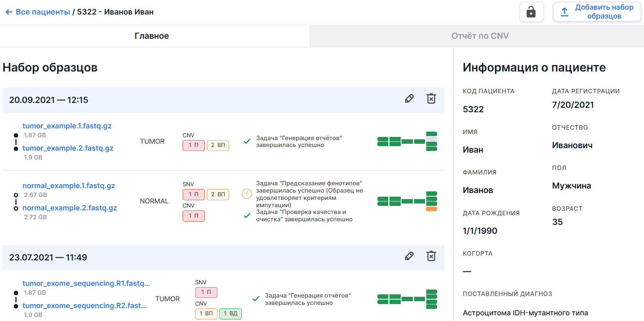Open the Отчёт по CNV tab
This screenshot has height=321, width=644.
480,36
